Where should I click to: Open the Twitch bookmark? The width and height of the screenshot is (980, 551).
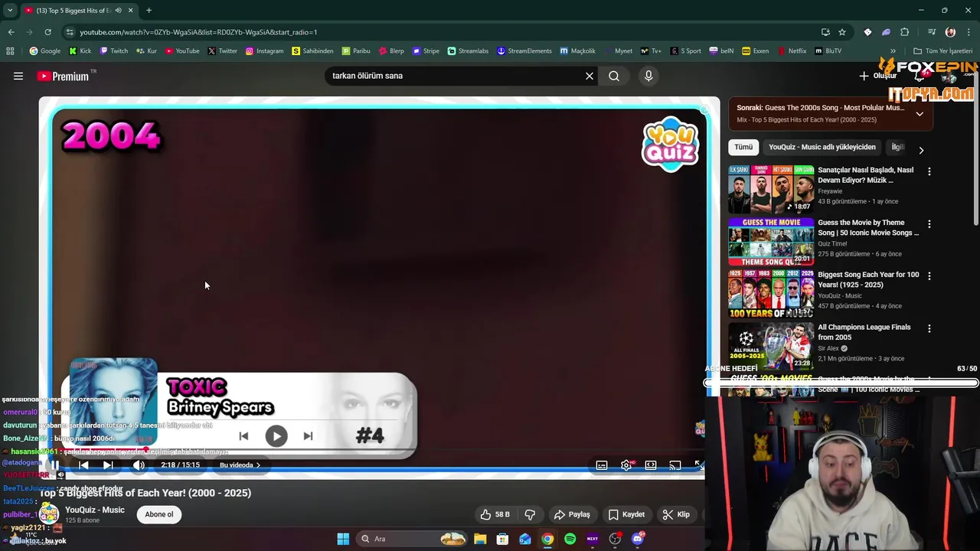pyautogui.click(x=113, y=51)
